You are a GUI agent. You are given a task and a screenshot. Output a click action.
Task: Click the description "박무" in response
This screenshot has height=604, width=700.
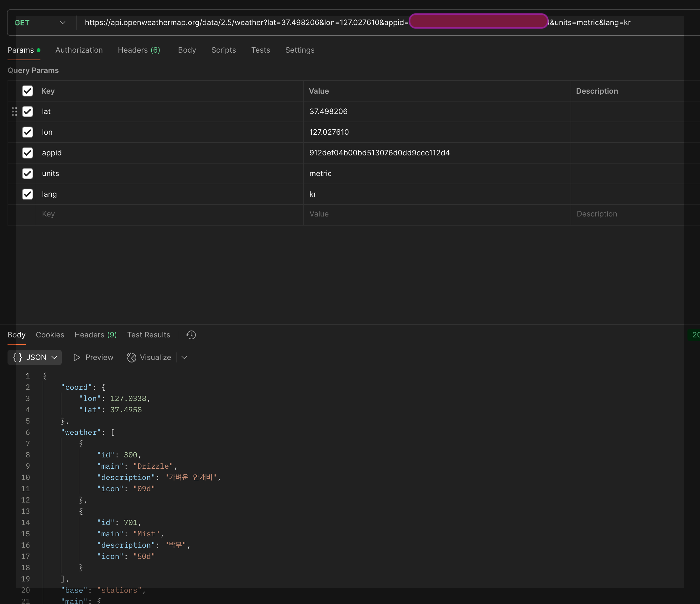click(x=176, y=545)
